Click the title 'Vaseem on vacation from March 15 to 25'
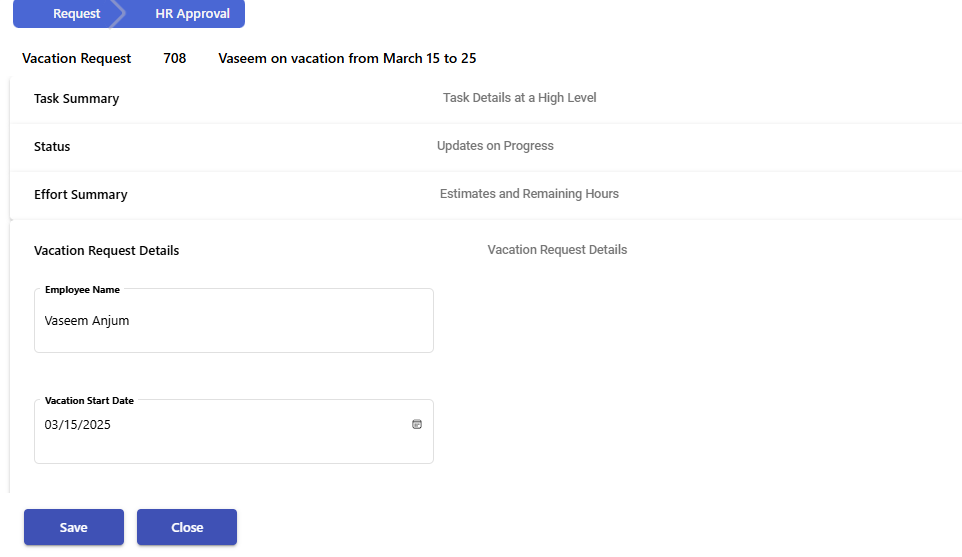 pos(347,58)
